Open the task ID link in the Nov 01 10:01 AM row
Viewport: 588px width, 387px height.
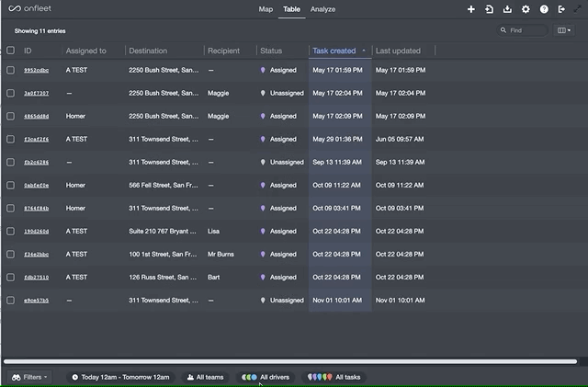(x=37, y=301)
